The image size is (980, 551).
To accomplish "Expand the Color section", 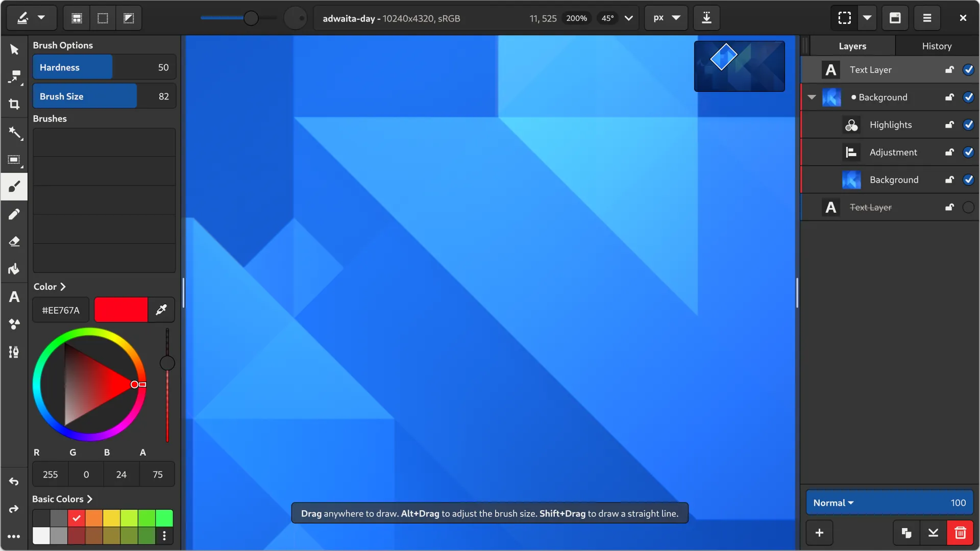I will pyautogui.click(x=63, y=286).
